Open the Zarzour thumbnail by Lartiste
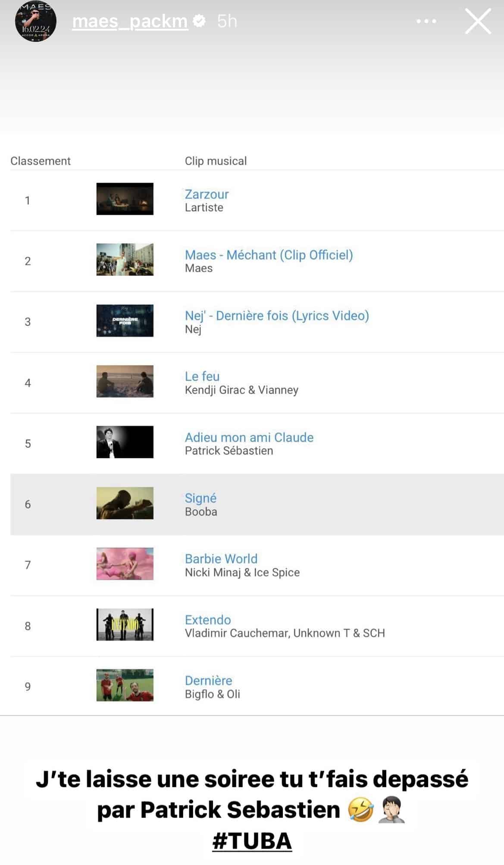 point(125,199)
